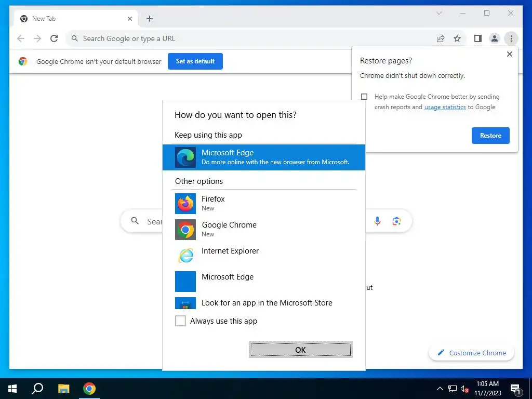Choose the Google Chrome icon in app list

[x=185, y=230]
